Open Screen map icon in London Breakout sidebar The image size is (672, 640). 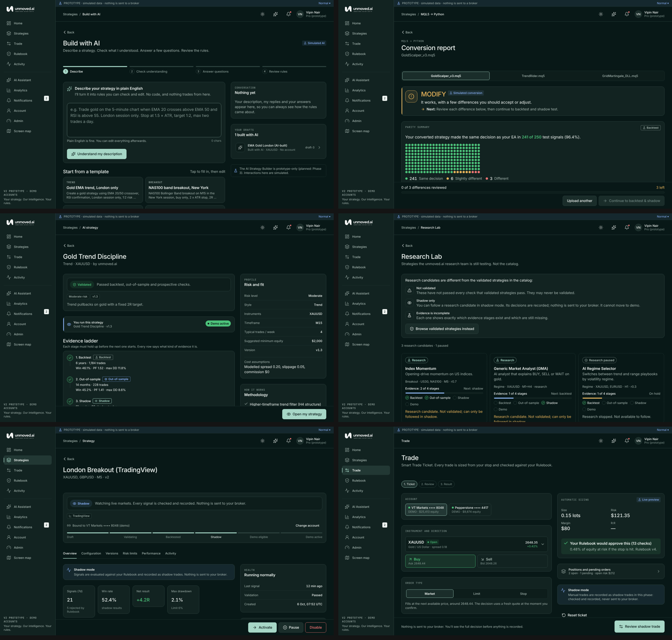point(9,558)
